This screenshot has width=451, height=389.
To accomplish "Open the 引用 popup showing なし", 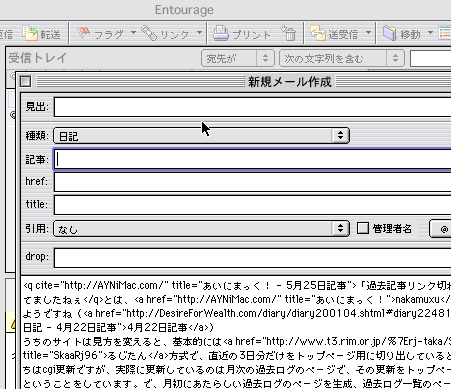I will pos(201,229).
